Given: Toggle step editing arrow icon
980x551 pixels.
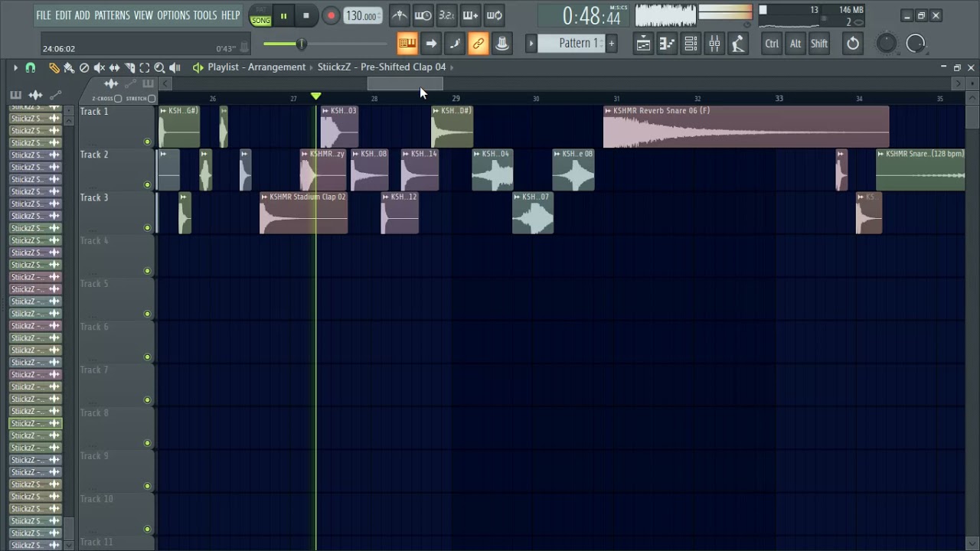Looking at the screenshot, I should tap(431, 44).
